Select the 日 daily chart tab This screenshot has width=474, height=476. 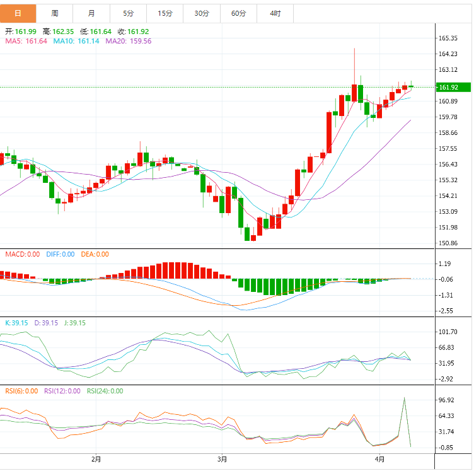point(18,13)
